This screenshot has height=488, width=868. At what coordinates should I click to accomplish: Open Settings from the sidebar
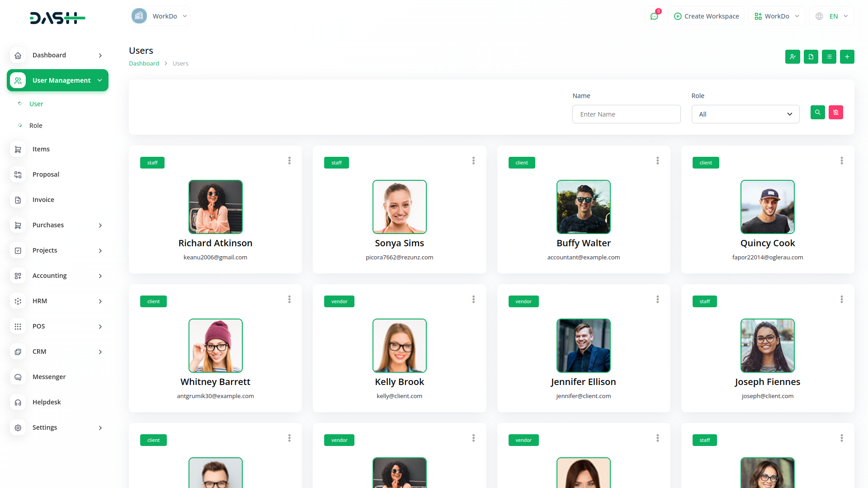[45, 427]
